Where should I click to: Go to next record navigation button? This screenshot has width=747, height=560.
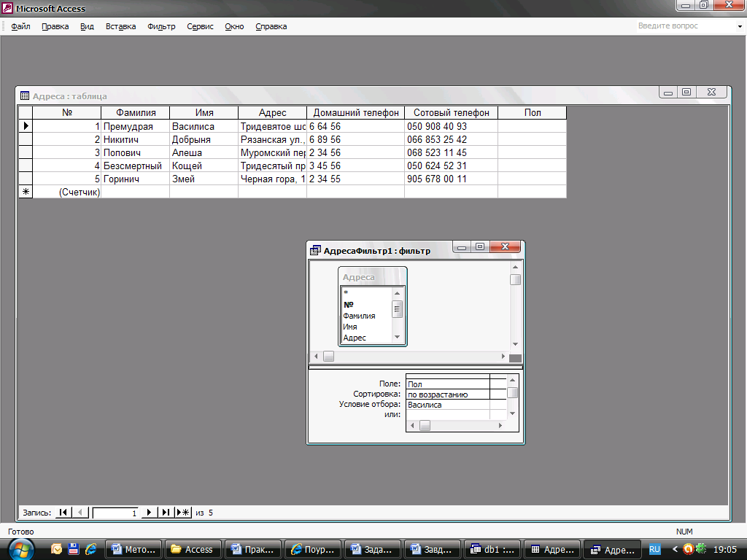click(x=149, y=513)
